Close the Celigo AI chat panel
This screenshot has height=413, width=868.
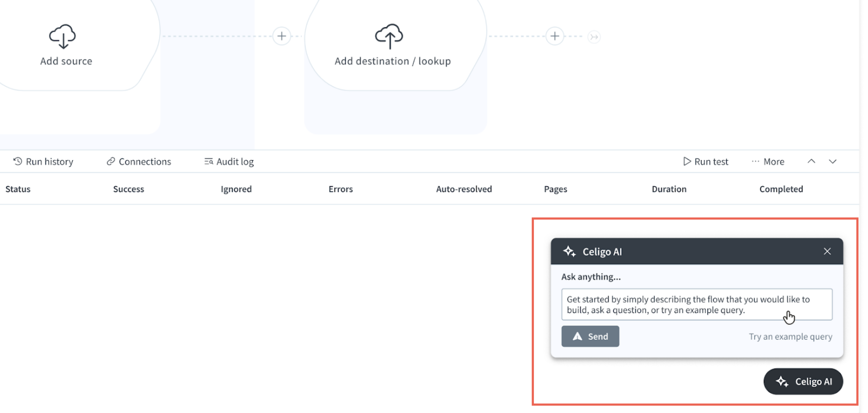click(827, 251)
